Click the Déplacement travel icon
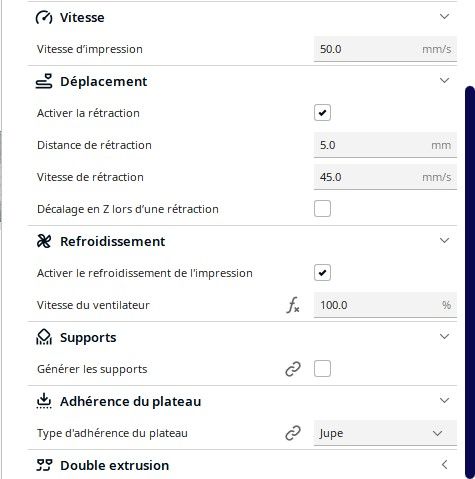 [x=44, y=81]
